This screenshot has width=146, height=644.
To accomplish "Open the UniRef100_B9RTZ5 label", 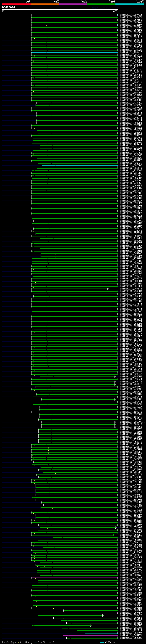I will point(131,314).
